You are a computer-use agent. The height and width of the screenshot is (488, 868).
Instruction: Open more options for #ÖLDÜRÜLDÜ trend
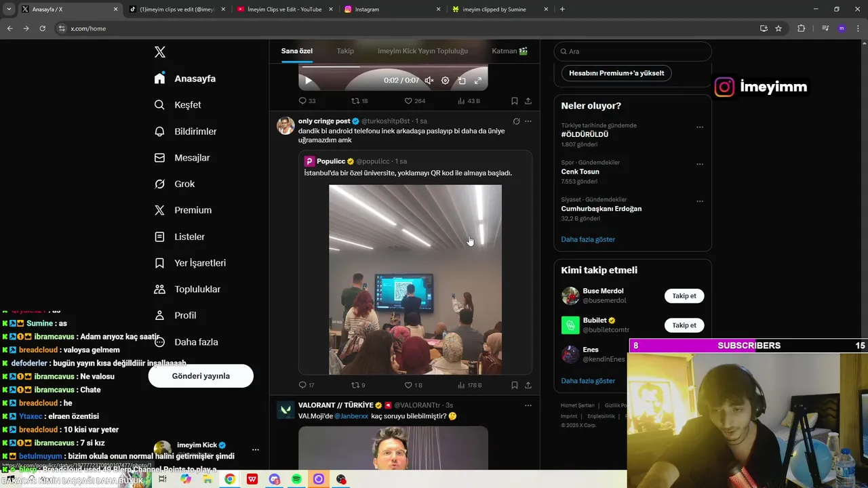pyautogui.click(x=700, y=127)
